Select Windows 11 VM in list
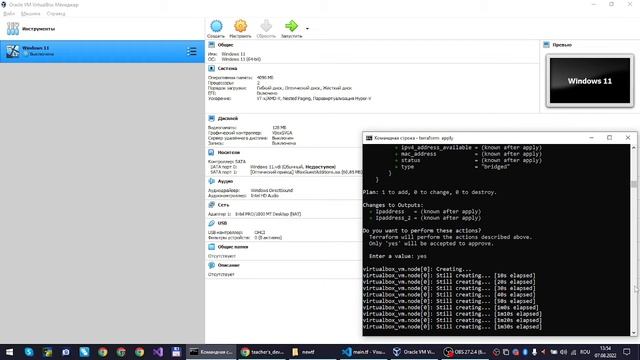The height and width of the screenshot is (360, 640). click(102, 51)
